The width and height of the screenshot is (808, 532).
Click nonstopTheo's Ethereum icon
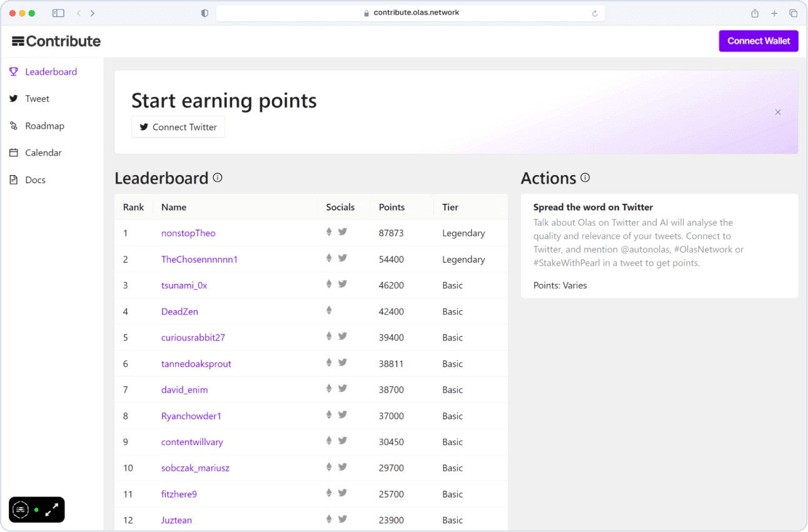329,232
